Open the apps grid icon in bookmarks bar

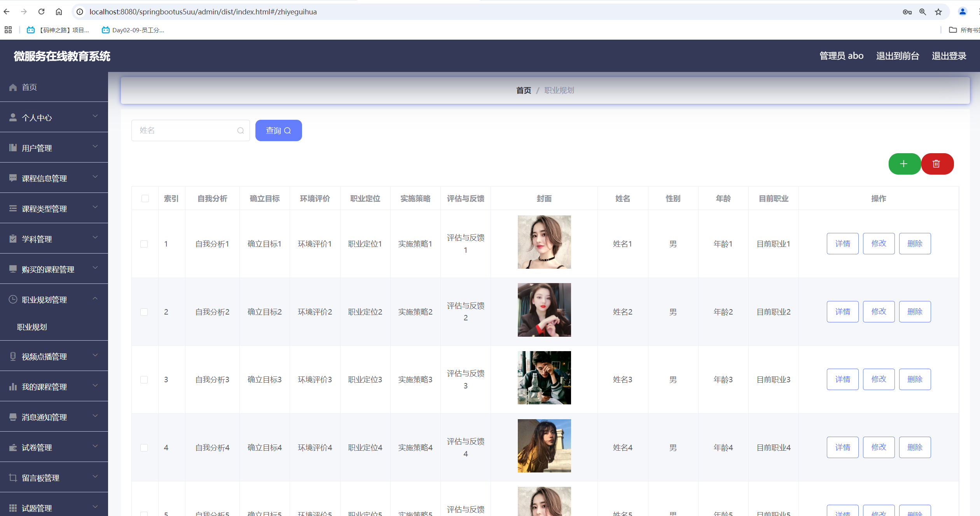[x=8, y=30]
